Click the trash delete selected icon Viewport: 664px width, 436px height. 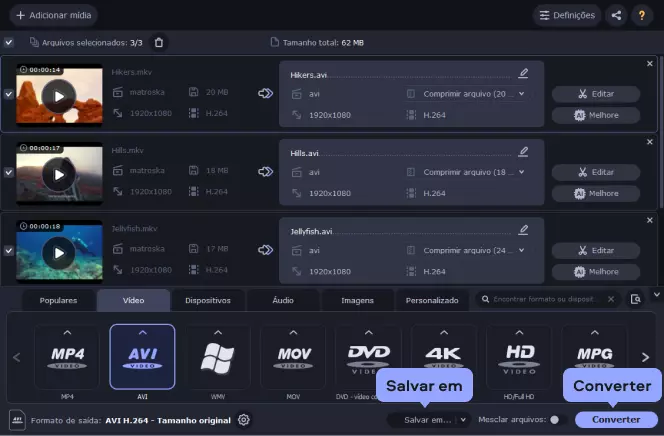[x=159, y=42]
